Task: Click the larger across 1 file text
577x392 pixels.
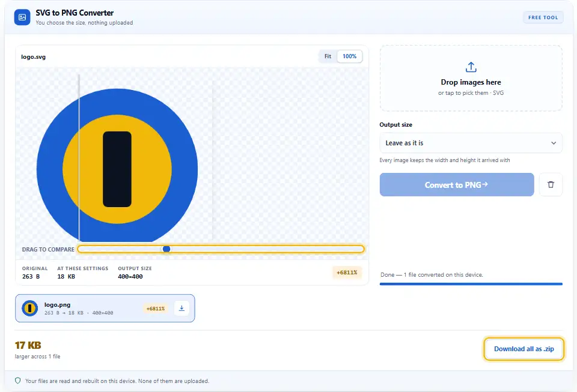Action: 37,357
